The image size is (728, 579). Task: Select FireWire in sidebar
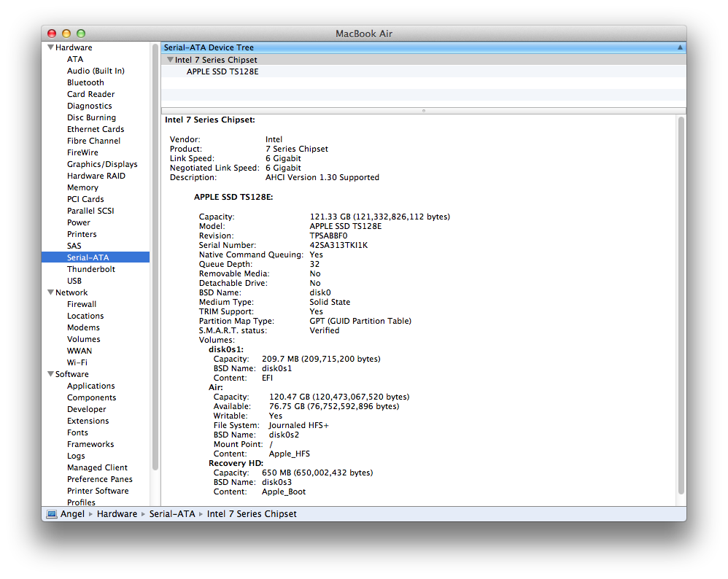point(82,152)
